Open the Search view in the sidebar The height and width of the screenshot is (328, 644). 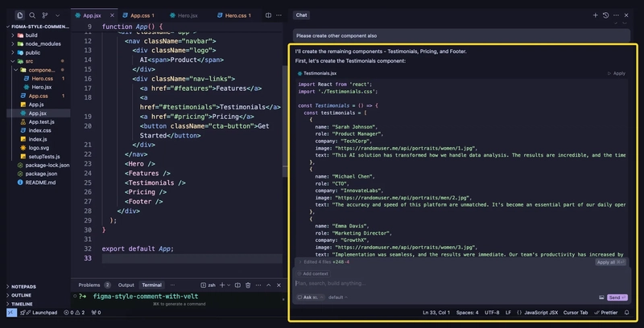click(32, 15)
